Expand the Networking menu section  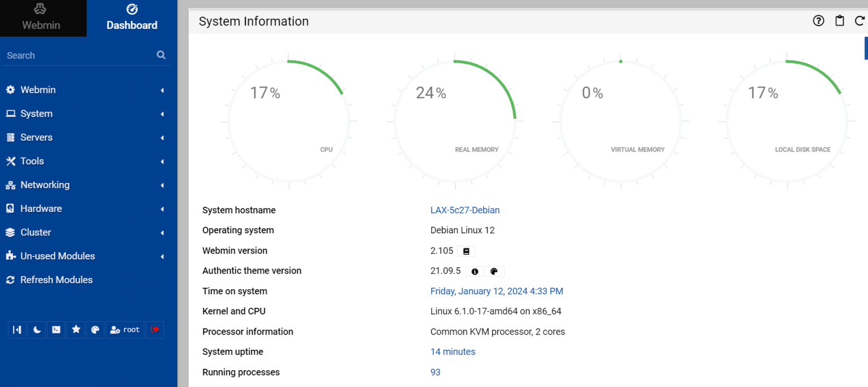click(45, 185)
